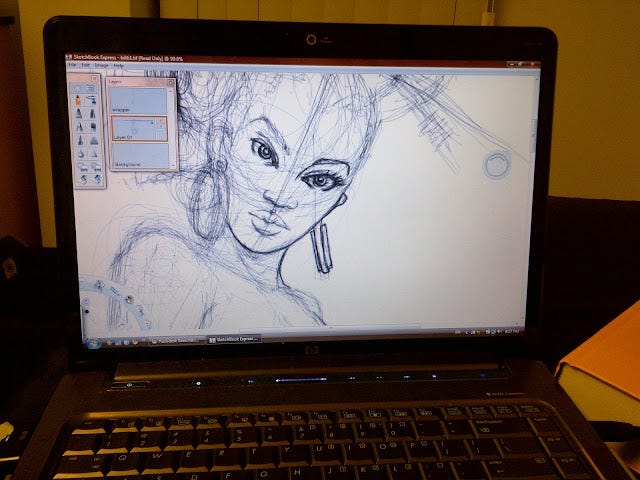
Task: Select the Layer 01 thumbnail
Action: point(139,128)
